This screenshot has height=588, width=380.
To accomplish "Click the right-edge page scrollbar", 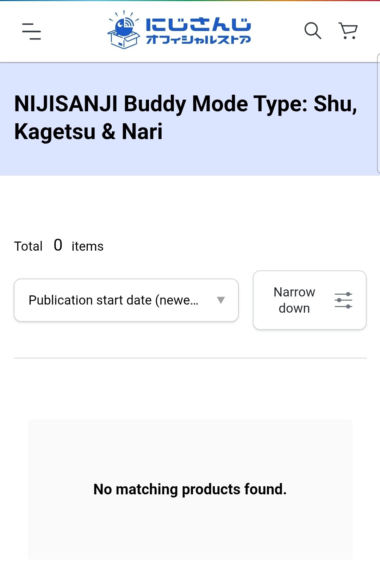I will [x=379, y=113].
